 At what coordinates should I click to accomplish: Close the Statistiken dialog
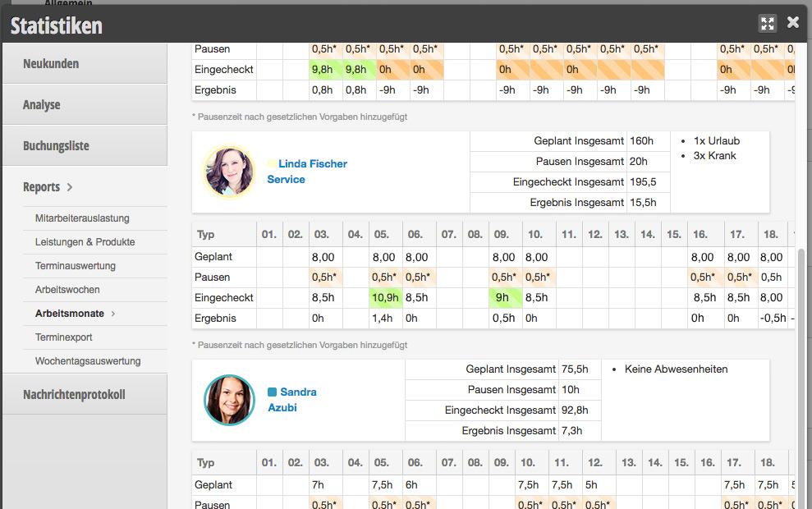tap(793, 23)
